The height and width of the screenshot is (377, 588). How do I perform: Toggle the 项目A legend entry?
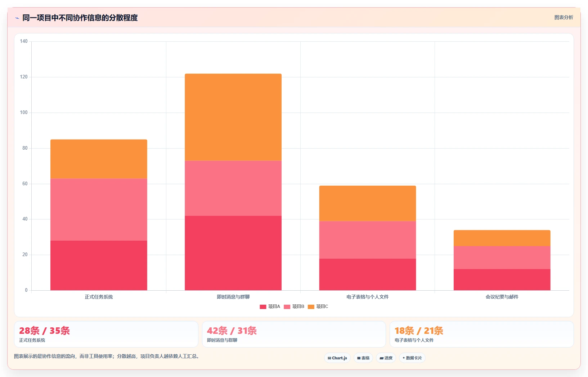[x=270, y=306]
